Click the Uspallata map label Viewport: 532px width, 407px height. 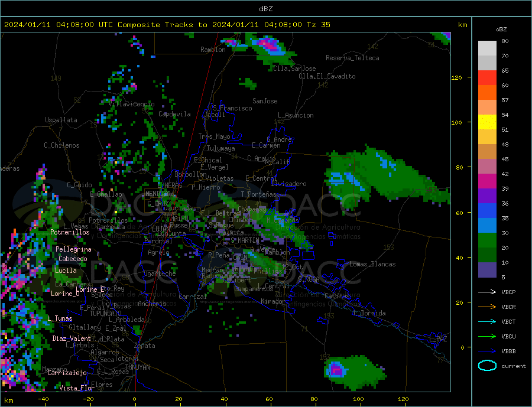61,120
